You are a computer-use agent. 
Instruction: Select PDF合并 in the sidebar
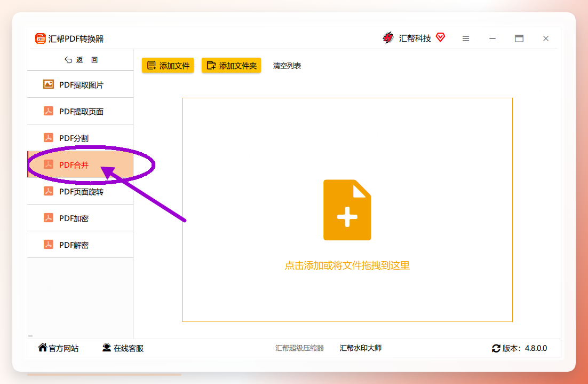tap(80, 164)
